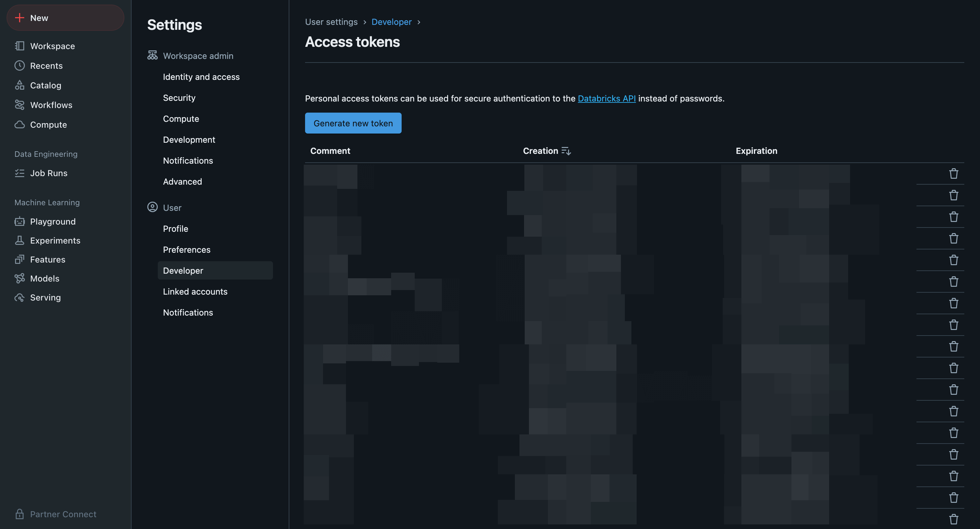Open the Catalog icon in sidebar
The width and height of the screenshot is (980, 529).
click(x=19, y=85)
